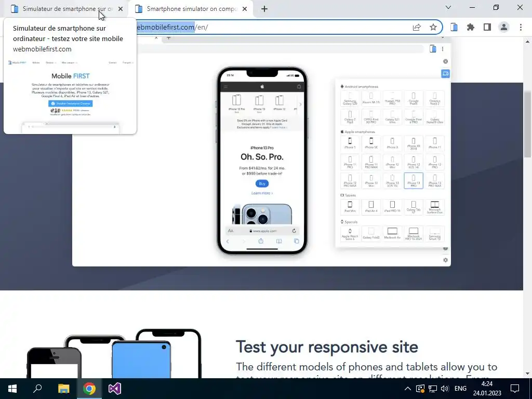Open the Windows Start menu
This screenshot has width=532, height=399.
tap(12, 389)
